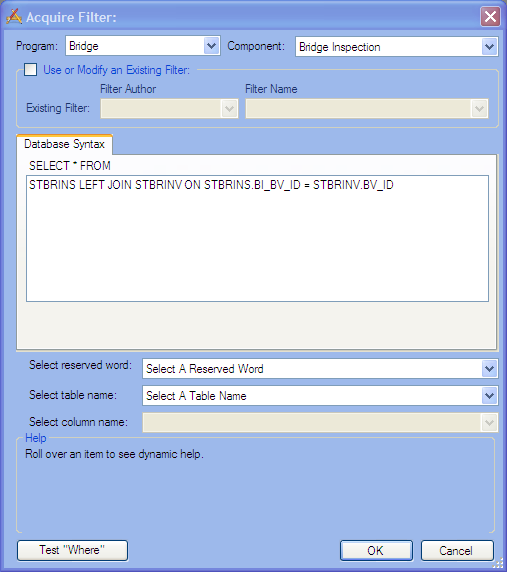Click the Acquire Filter title bar app icon
Viewport: 507px width, 572px height.
click(x=14, y=16)
